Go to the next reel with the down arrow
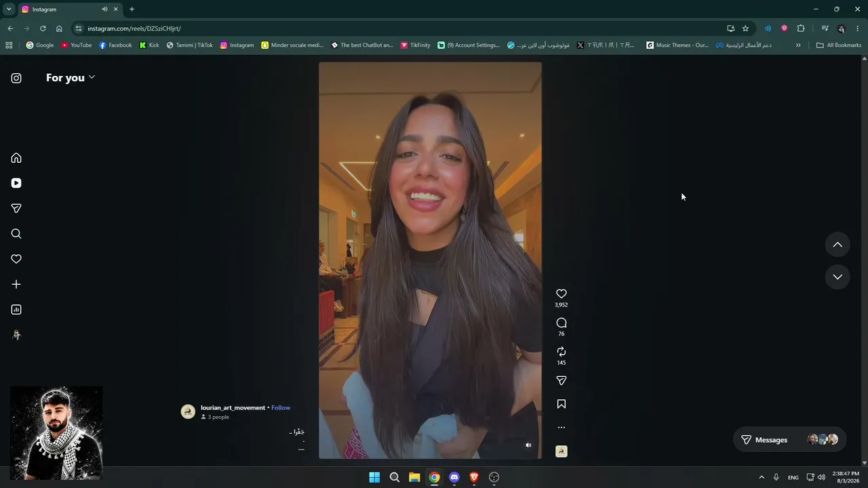 [837, 277]
